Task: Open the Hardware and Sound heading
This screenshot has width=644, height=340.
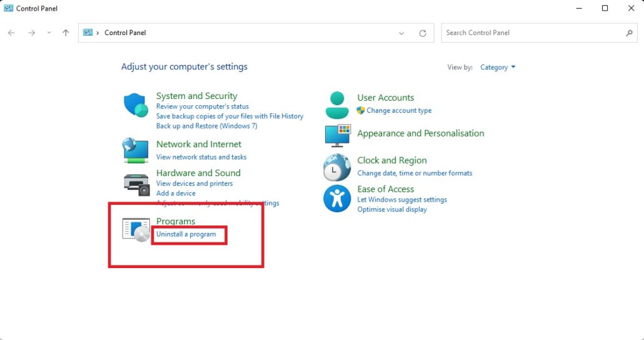Action: [x=198, y=173]
